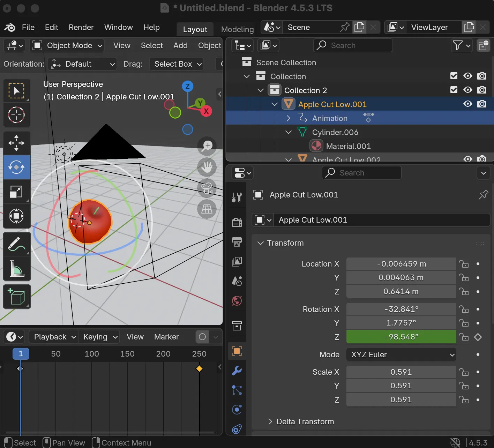Select the Measure tool

coord(17,269)
